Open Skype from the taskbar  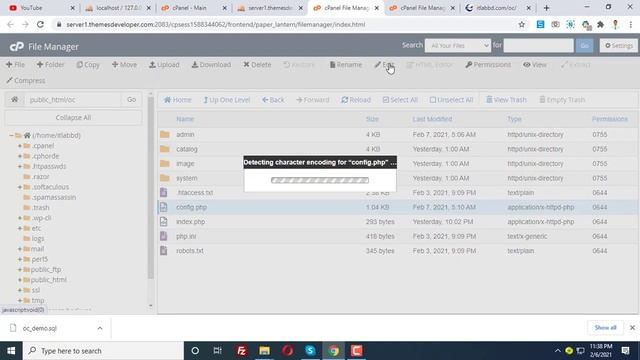310,351
